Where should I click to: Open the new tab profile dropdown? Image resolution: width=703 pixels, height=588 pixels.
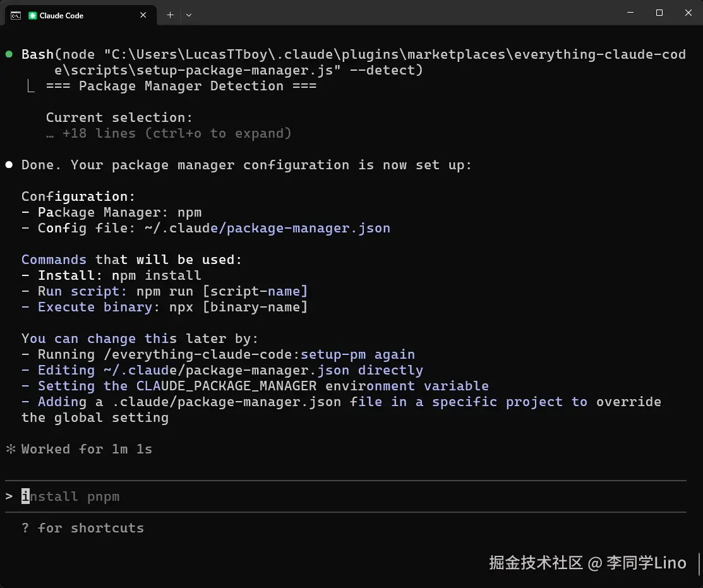click(x=189, y=15)
